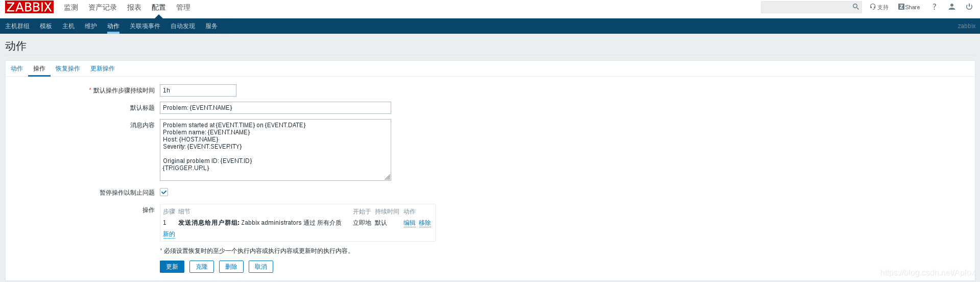Open the user profile icon

tap(951, 7)
